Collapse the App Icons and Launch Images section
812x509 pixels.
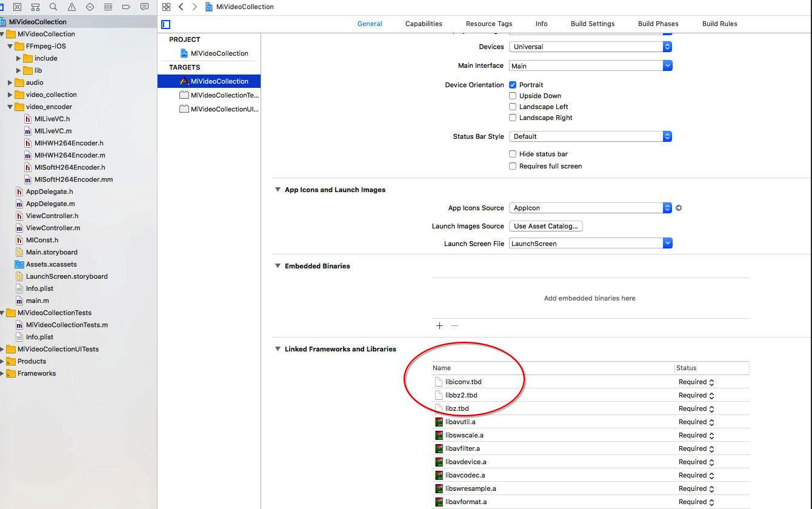(278, 190)
